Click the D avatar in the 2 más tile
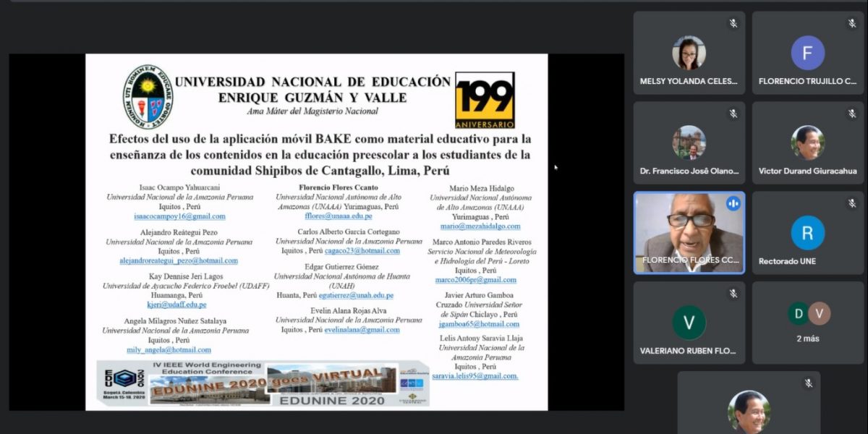 point(799,313)
